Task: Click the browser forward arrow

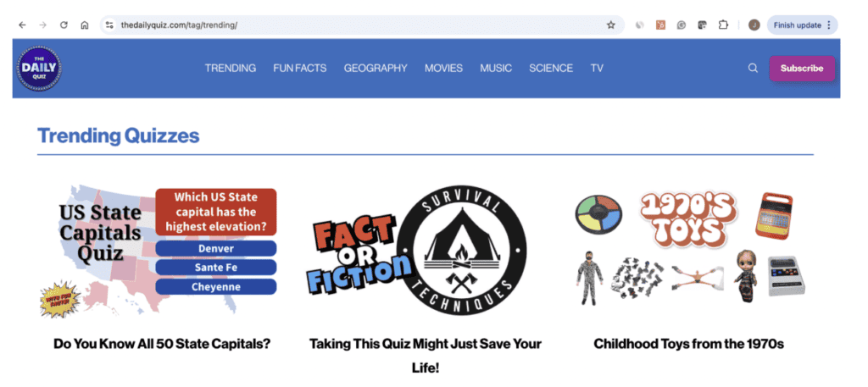Action: coord(42,25)
